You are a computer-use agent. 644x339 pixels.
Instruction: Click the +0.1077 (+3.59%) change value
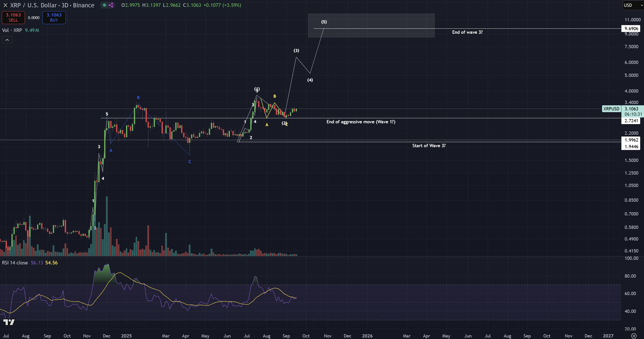tap(222, 5)
